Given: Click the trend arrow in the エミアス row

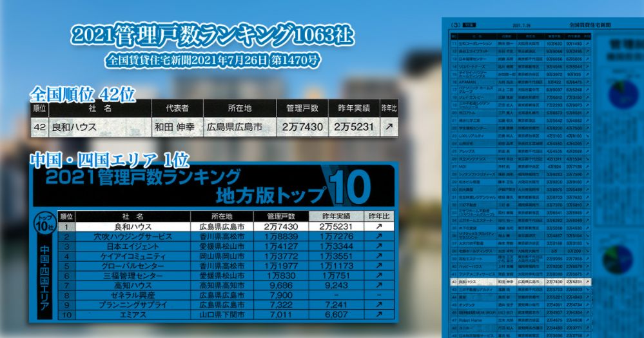Looking at the screenshot, I should (379, 314).
